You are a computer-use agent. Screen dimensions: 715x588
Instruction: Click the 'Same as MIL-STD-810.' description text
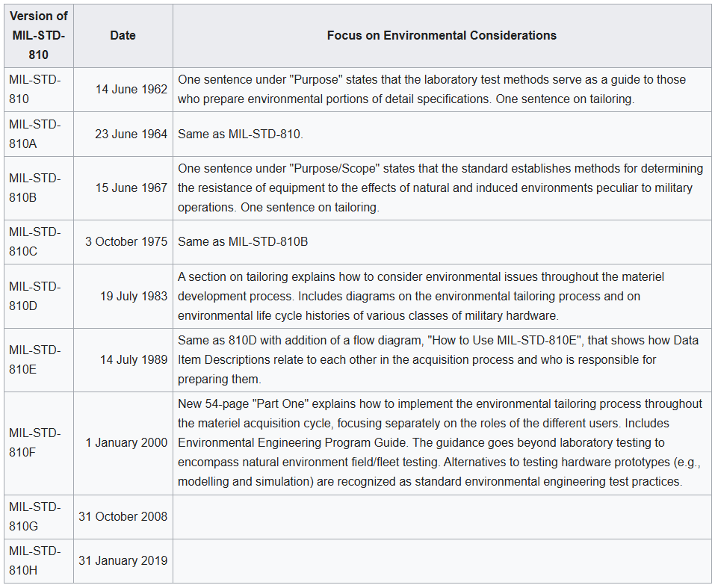pyautogui.click(x=241, y=134)
